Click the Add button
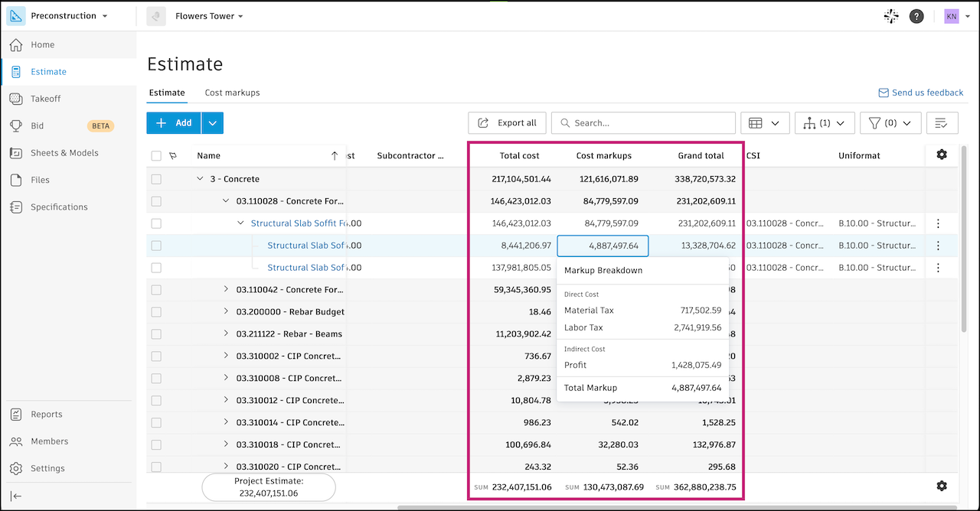The width and height of the screenshot is (980, 511). pos(174,123)
